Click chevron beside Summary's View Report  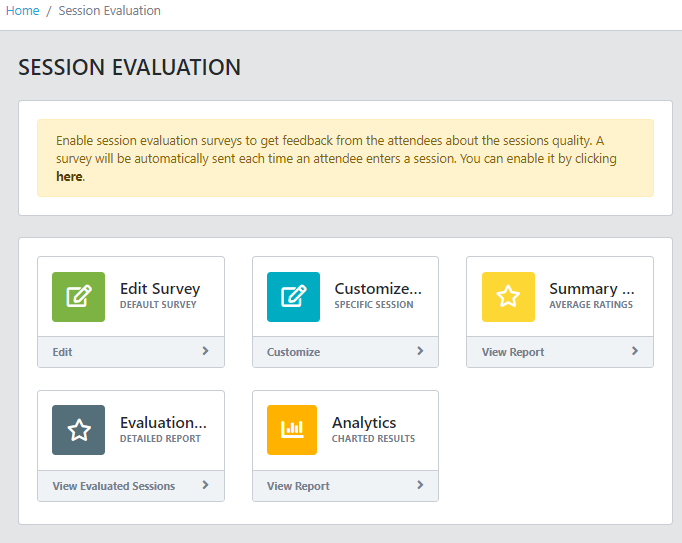(x=634, y=351)
